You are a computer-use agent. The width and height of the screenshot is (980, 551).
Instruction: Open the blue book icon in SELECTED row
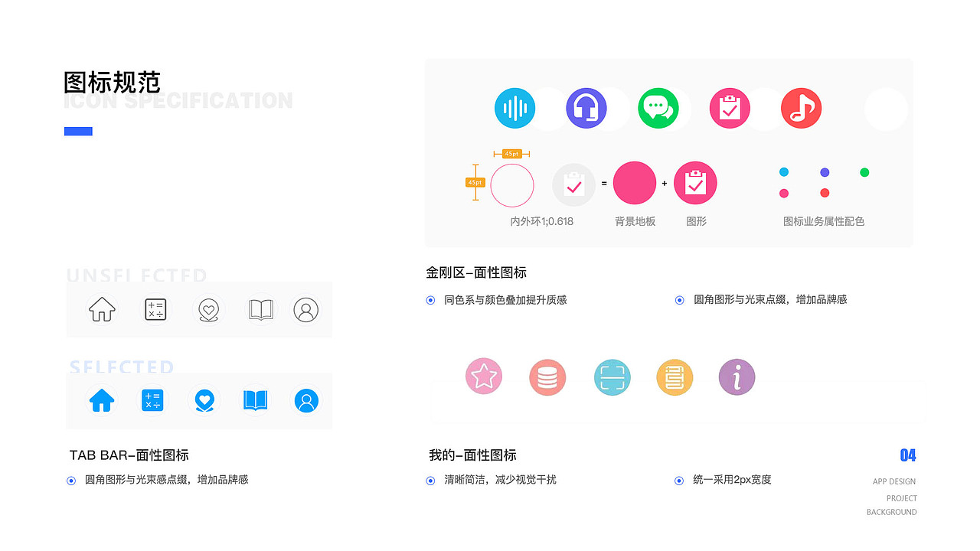(255, 399)
